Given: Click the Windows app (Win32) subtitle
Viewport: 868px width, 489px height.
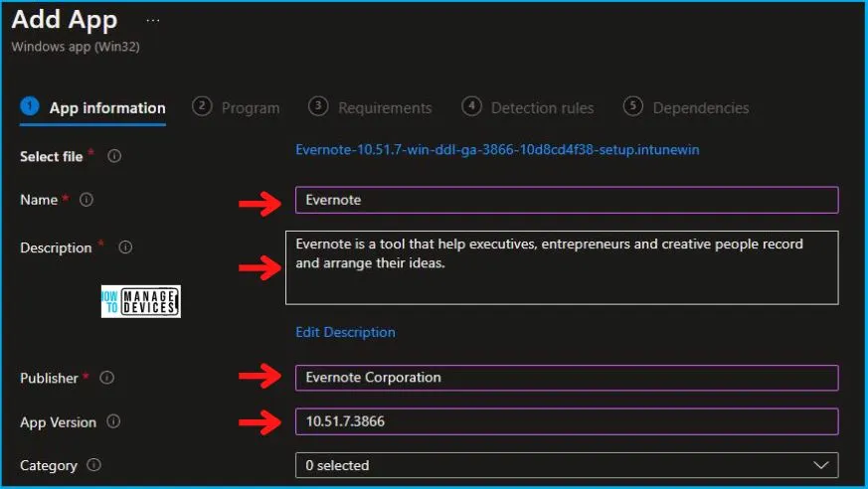Looking at the screenshot, I should click(76, 47).
